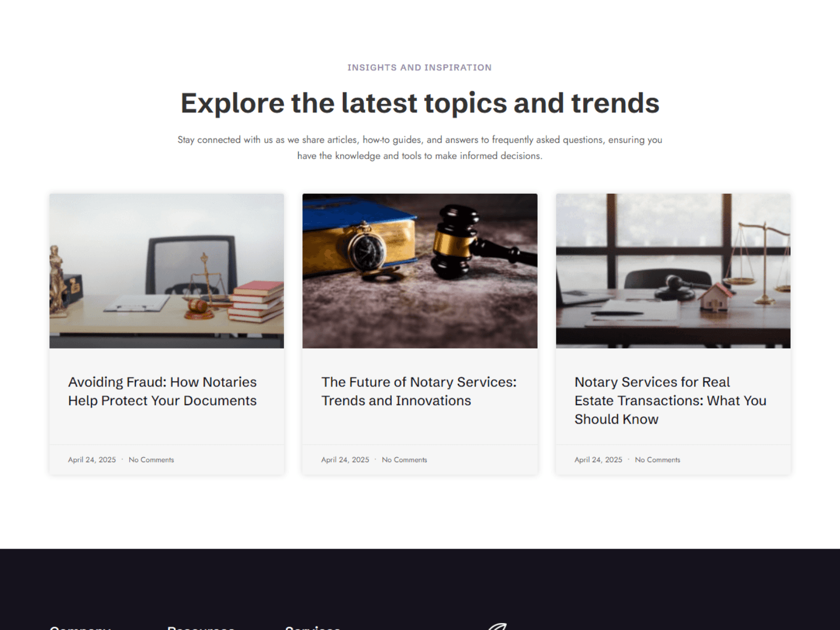Click 'Explore the latest topics and trends' heading

pos(420,103)
